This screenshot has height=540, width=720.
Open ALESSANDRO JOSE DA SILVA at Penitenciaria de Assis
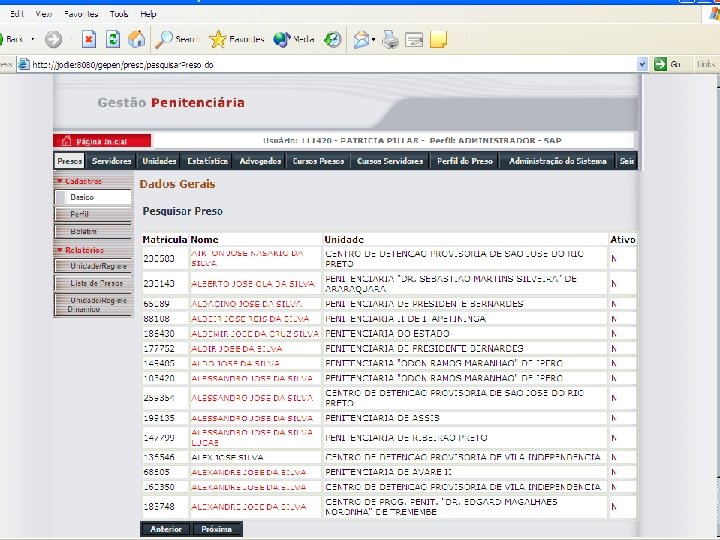[x=252, y=418]
